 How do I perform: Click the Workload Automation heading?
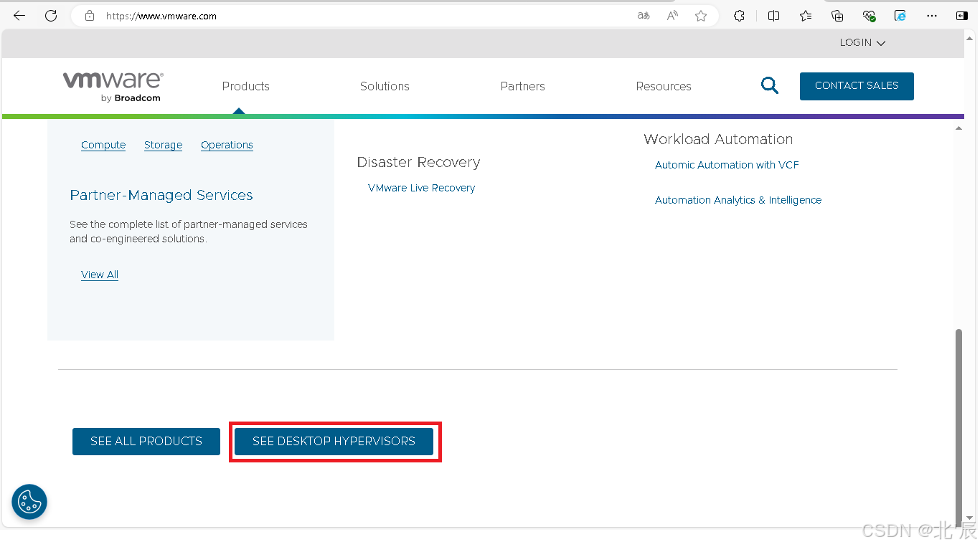click(718, 139)
